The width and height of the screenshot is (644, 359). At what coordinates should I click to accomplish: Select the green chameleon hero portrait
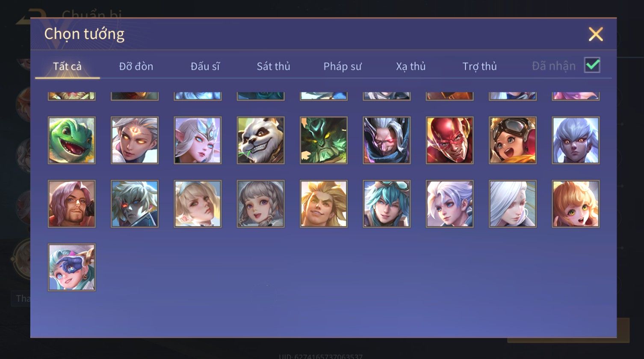pyautogui.click(x=71, y=140)
